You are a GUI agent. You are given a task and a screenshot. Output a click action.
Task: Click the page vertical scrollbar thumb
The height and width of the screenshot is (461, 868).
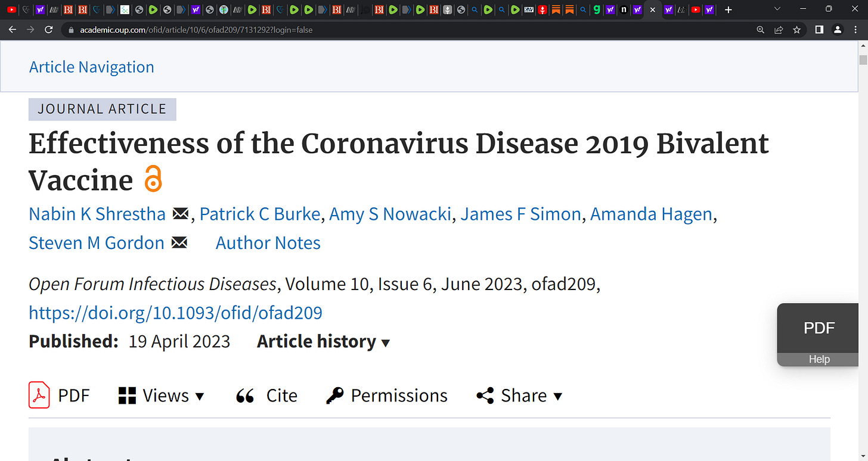tap(863, 60)
